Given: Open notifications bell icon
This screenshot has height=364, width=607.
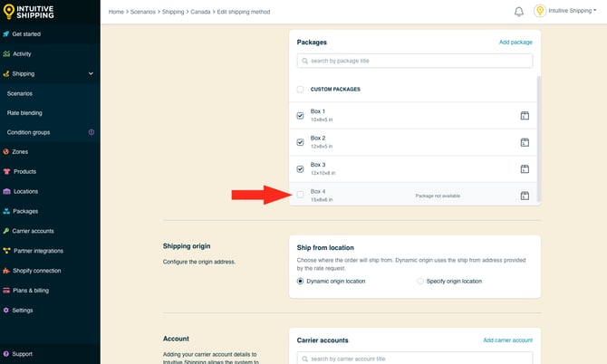Looking at the screenshot, I should point(519,12).
